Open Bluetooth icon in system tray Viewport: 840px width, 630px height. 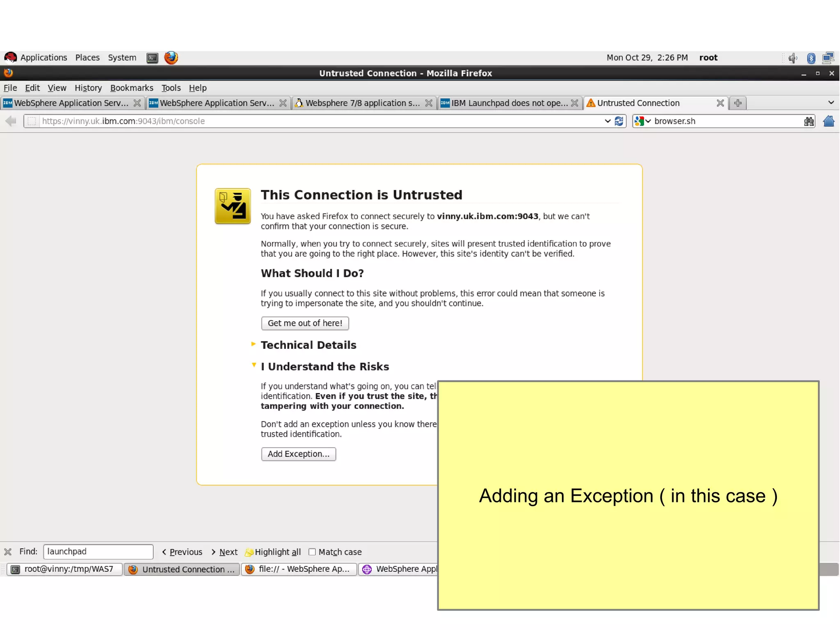pyautogui.click(x=811, y=58)
